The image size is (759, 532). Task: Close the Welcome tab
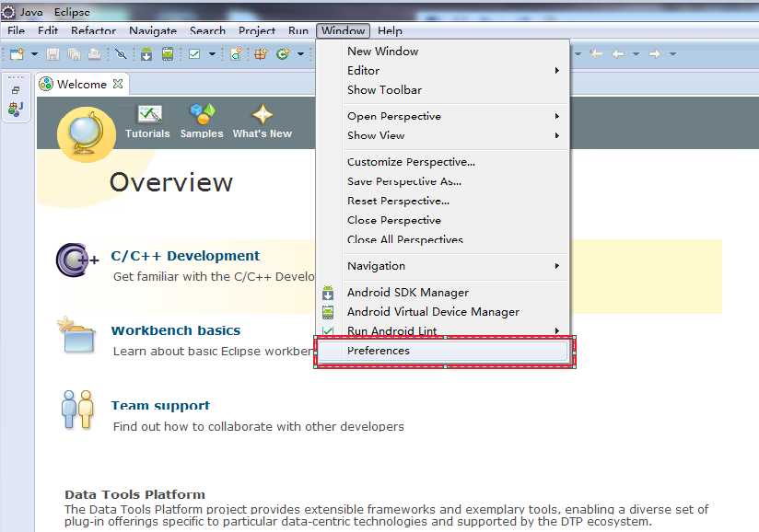click(x=118, y=84)
